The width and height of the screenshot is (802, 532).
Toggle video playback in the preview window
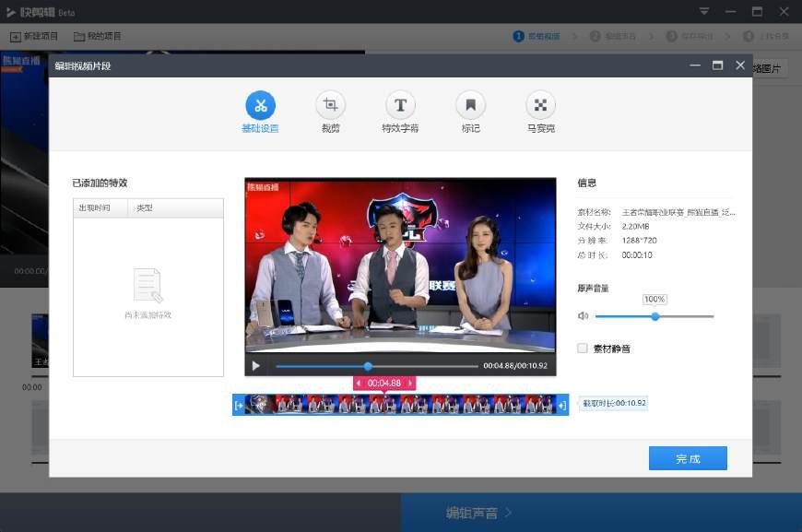point(255,365)
